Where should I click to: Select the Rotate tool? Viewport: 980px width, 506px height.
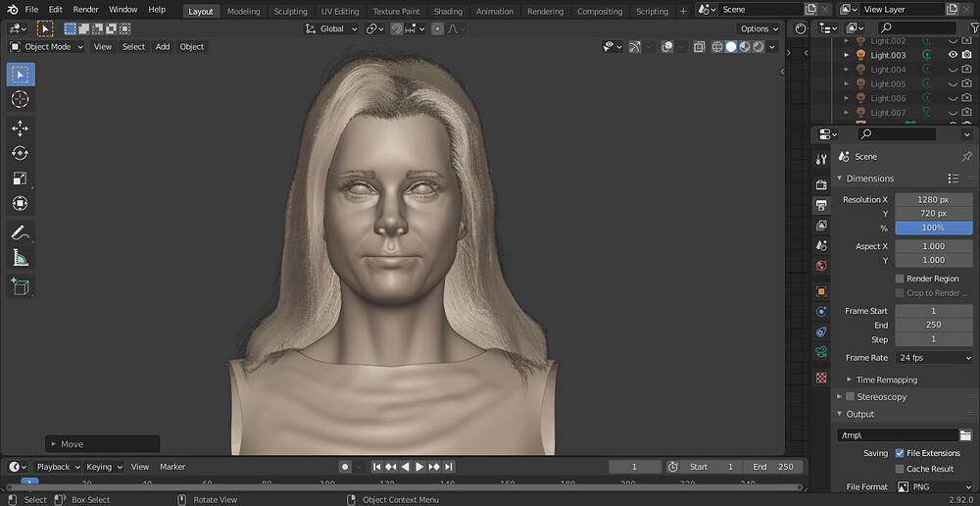pyautogui.click(x=21, y=153)
